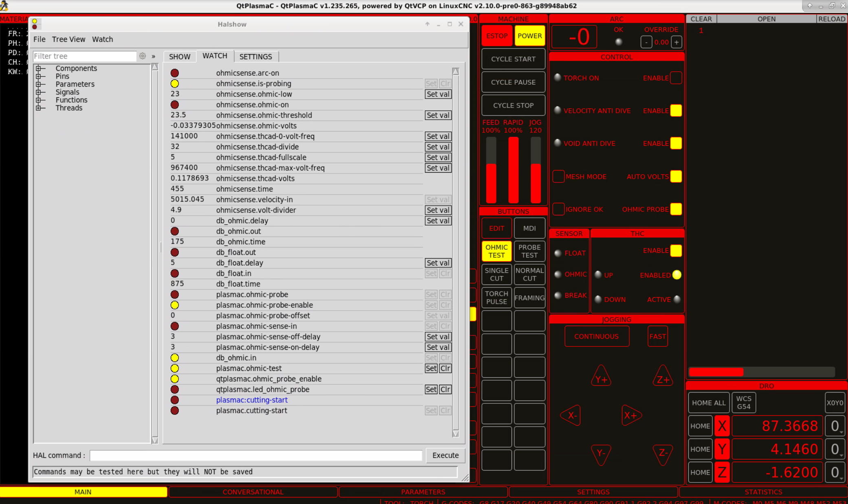Image resolution: width=848 pixels, height=504 pixels.
Task: Jog the Z axis negative arrow
Action: coord(663,454)
